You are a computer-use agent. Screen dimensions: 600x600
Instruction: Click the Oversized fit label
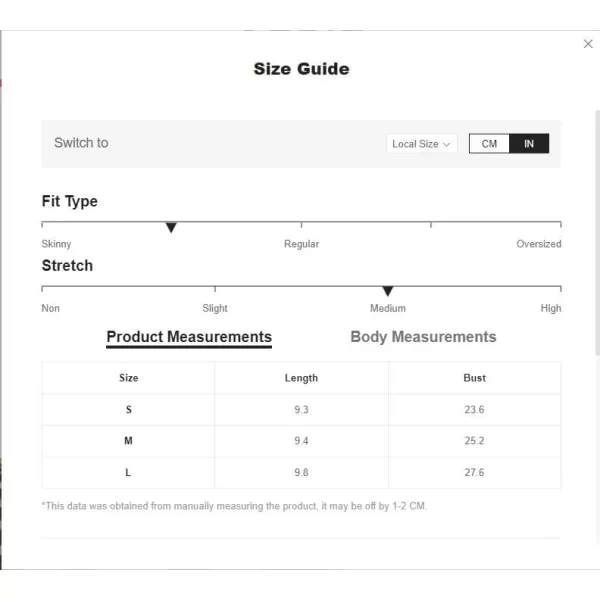(x=539, y=244)
